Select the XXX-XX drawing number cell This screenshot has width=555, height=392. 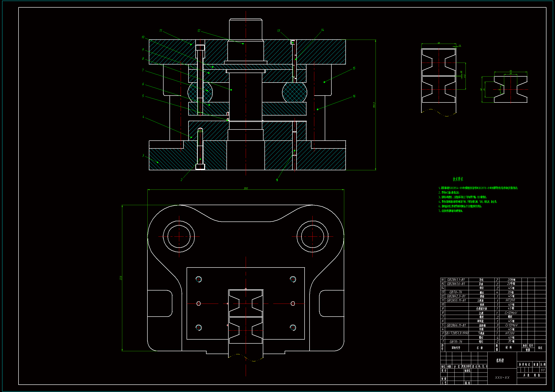pos(502,378)
